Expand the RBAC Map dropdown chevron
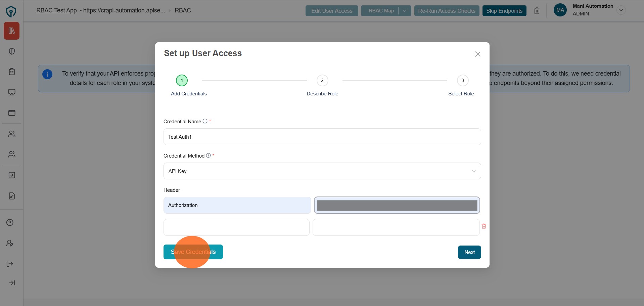The height and width of the screenshot is (306, 644). pos(404,10)
